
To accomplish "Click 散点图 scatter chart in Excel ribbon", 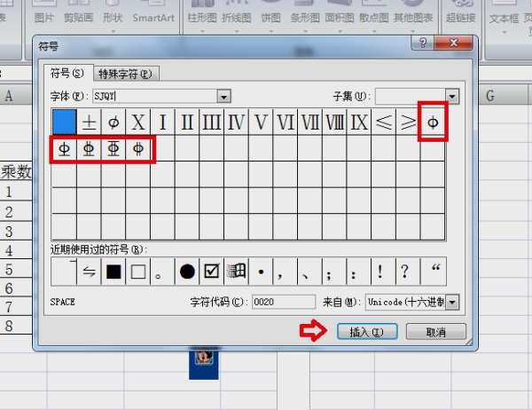I will pos(374,18).
